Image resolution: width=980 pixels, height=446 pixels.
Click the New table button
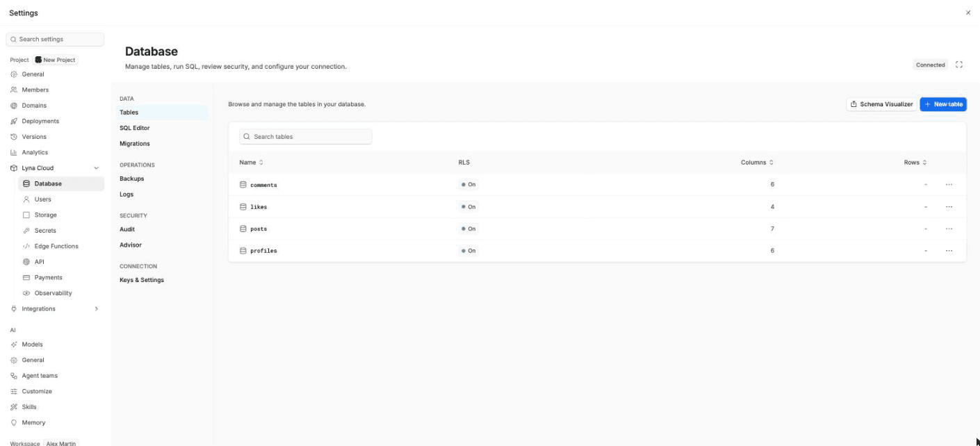pyautogui.click(x=943, y=104)
